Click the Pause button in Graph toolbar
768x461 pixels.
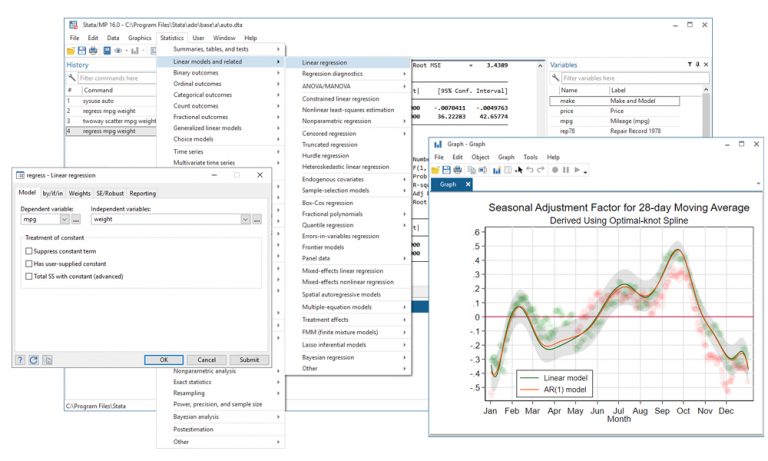click(566, 170)
